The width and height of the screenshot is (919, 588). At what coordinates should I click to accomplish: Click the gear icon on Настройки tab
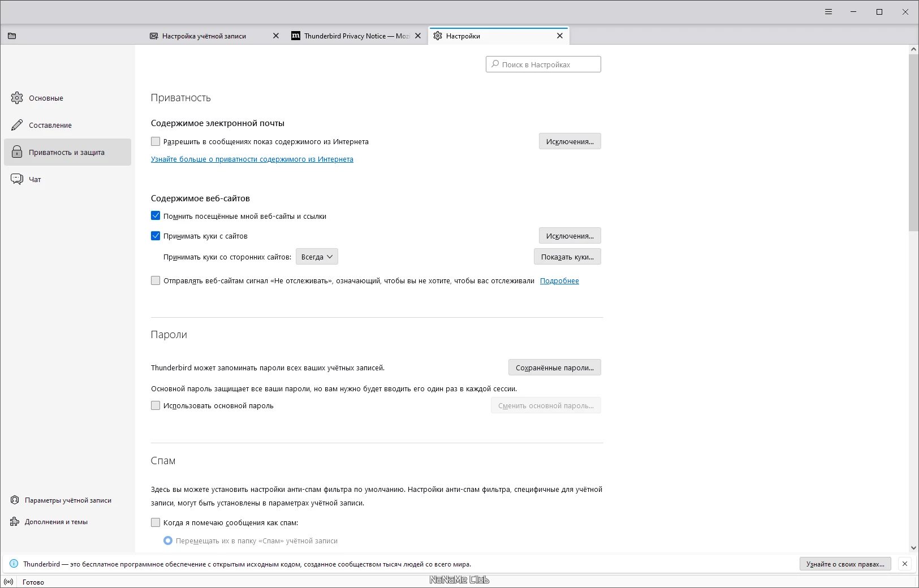click(x=438, y=36)
